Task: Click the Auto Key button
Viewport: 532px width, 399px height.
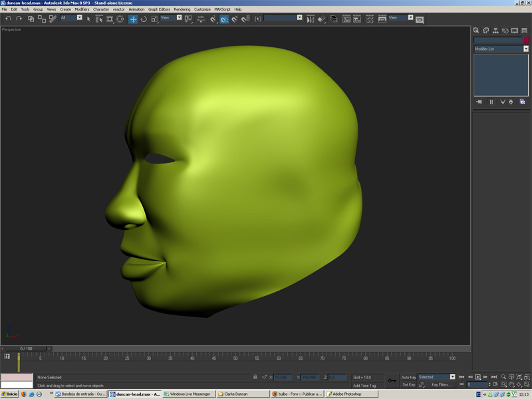Action: [408, 377]
